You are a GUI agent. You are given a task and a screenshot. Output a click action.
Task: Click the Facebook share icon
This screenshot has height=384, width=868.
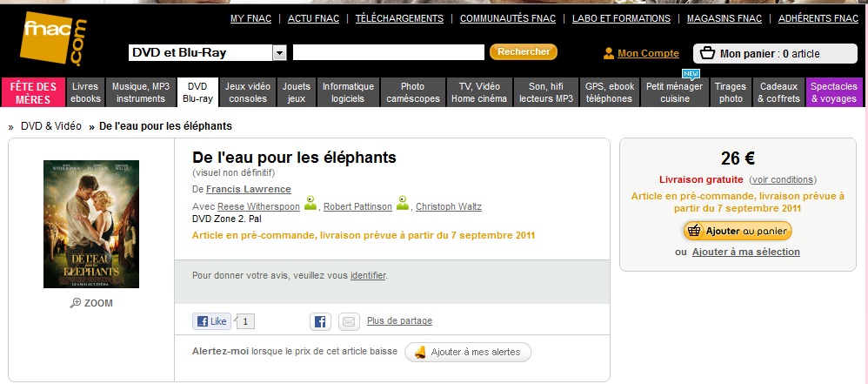point(320,321)
